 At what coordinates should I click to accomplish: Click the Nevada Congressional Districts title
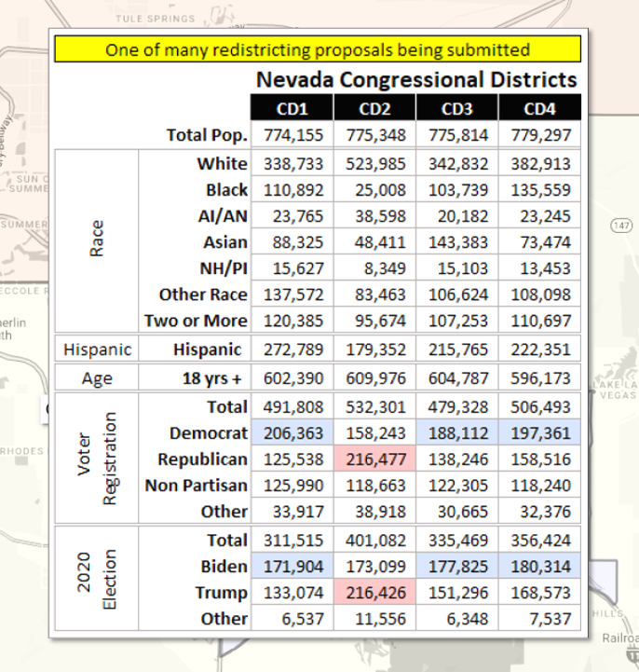click(415, 79)
